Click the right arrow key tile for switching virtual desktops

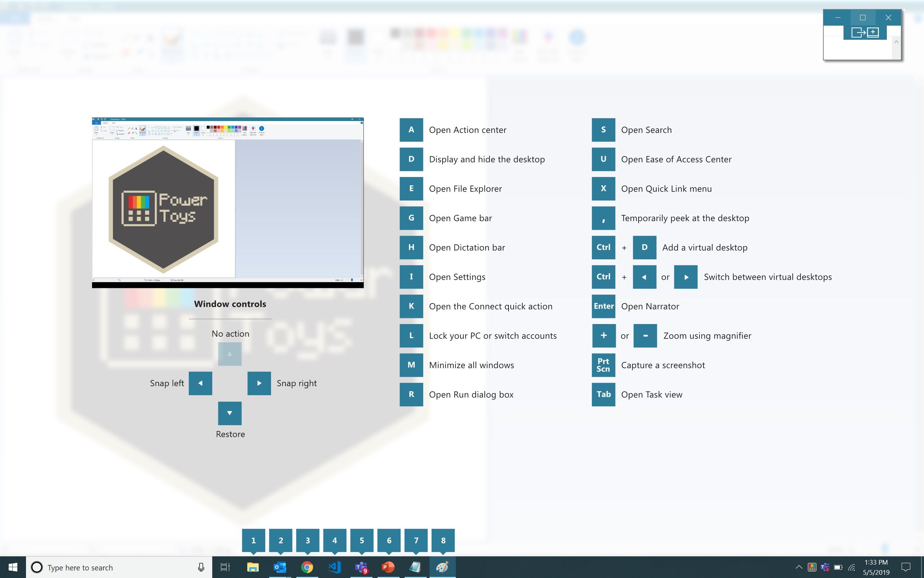686,277
